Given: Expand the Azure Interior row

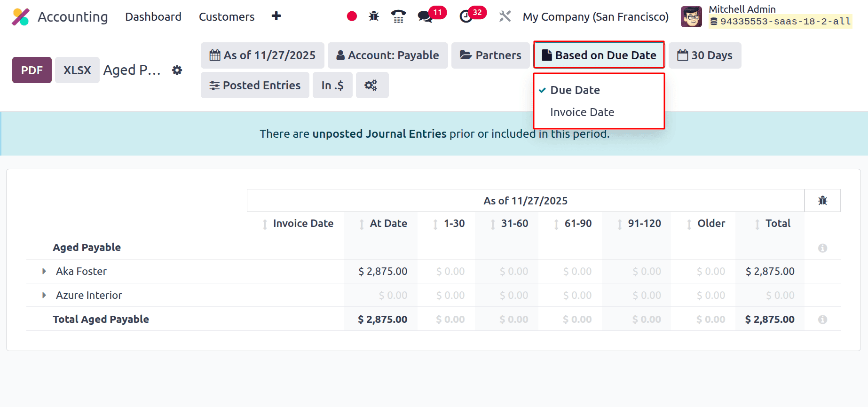Looking at the screenshot, I should [44, 295].
